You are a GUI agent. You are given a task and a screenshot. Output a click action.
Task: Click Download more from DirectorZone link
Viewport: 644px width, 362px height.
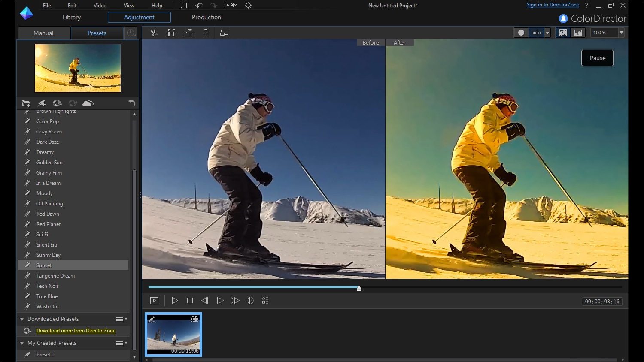point(76,331)
